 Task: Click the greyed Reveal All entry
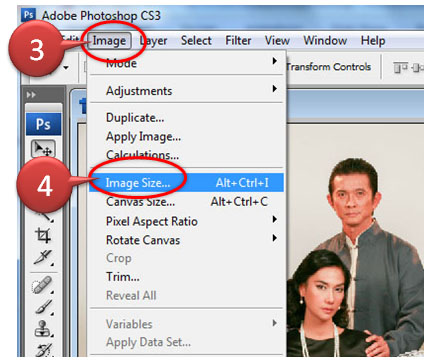pos(186,295)
